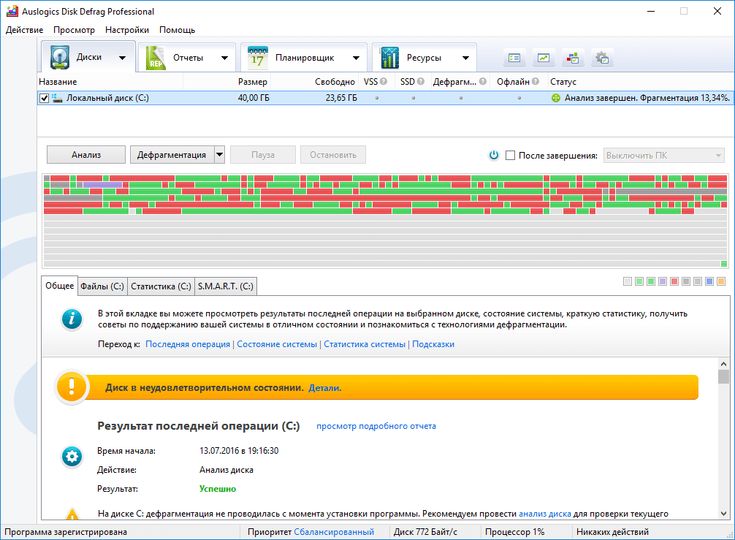Enable the После завершения checkbox
This screenshot has width=735, height=540.
(x=510, y=155)
